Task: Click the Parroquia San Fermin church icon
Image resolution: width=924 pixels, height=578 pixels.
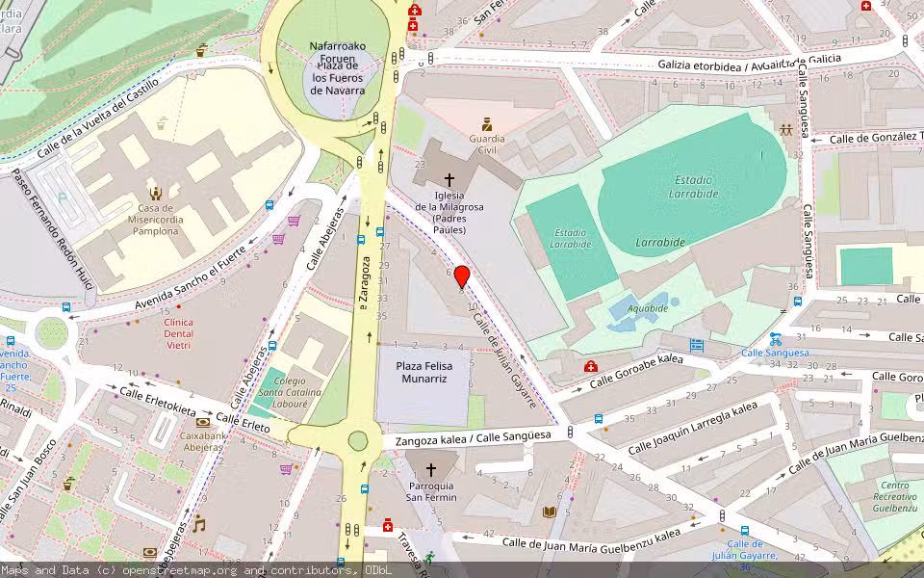Action: 431,468
